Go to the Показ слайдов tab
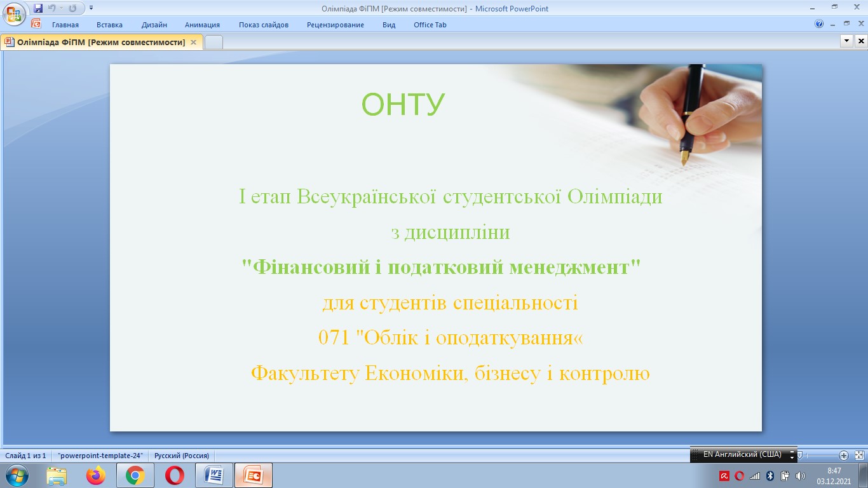This screenshot has height=488, width=868. click(x=264, y=25)
